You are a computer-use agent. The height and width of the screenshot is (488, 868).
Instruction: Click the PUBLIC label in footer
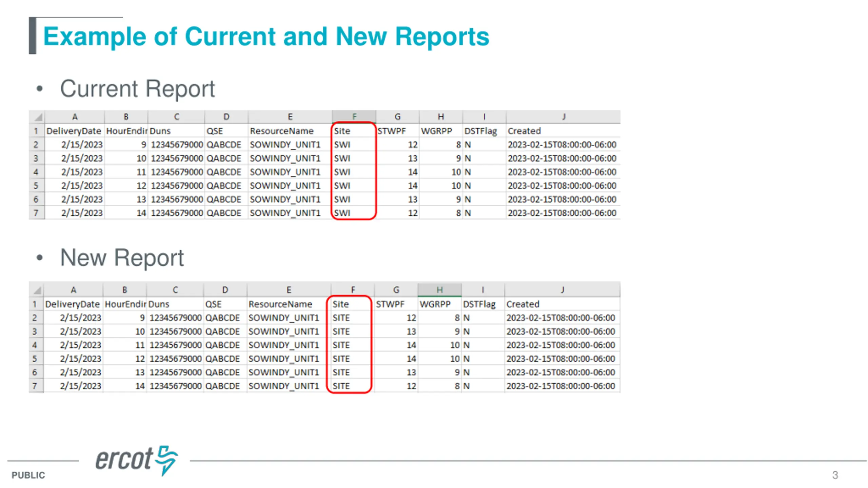coord(28,475)
